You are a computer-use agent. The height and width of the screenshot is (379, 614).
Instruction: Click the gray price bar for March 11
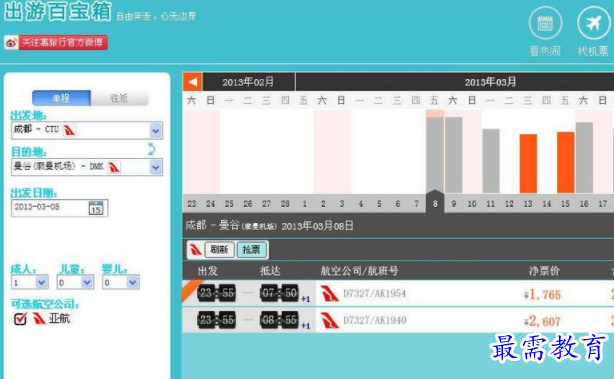tap(491, 161)
